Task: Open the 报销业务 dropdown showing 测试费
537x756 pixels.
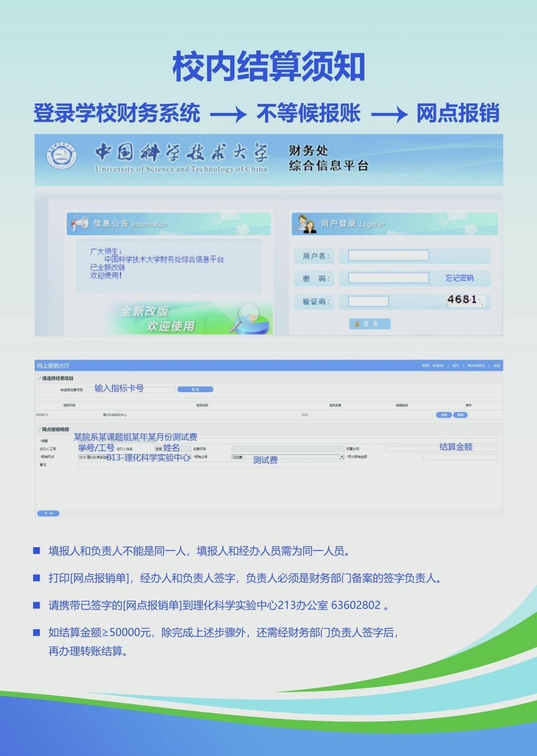Action: (x=288, y=457)
